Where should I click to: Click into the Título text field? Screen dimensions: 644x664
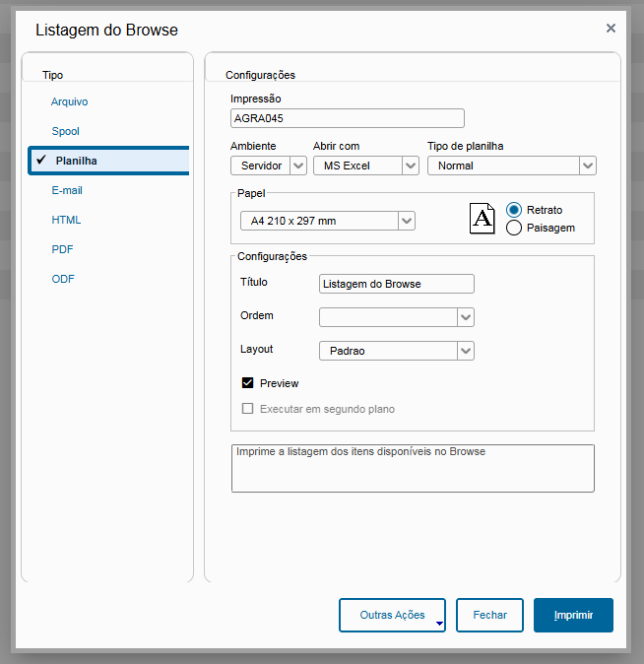396,284
